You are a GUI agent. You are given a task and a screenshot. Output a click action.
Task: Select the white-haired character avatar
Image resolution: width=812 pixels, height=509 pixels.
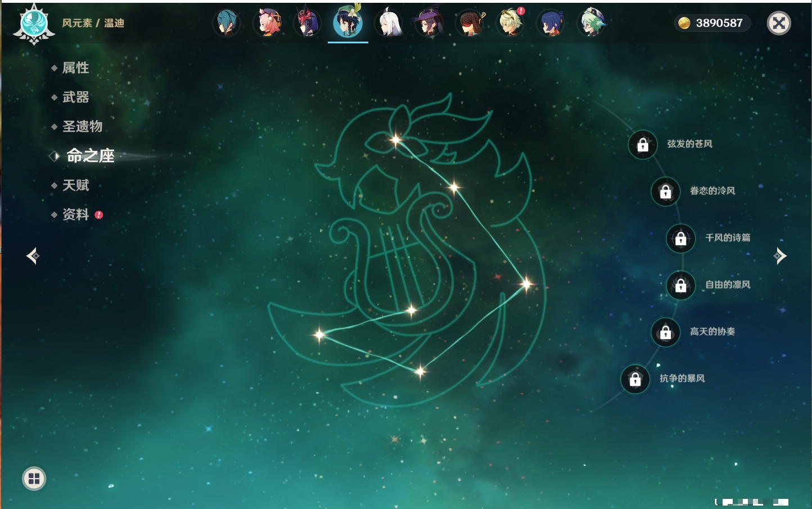[x=389, y=23]
